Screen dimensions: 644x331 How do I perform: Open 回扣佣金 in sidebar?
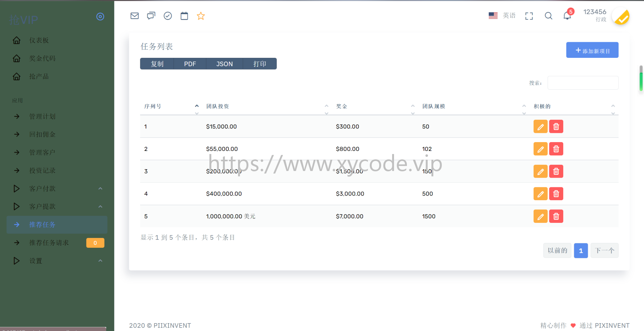pos(57,134)
